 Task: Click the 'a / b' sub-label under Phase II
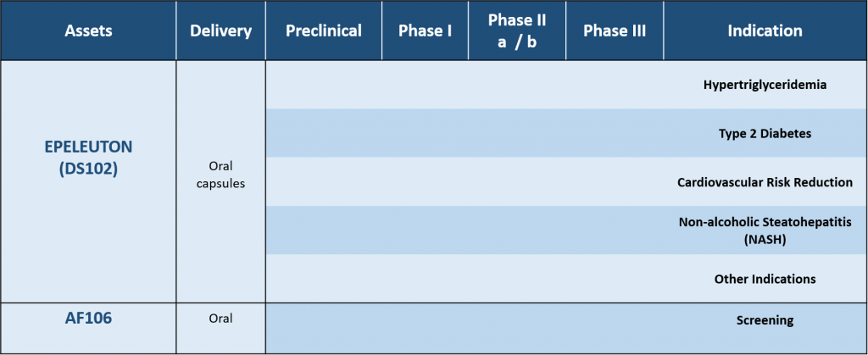coord(517,42)
